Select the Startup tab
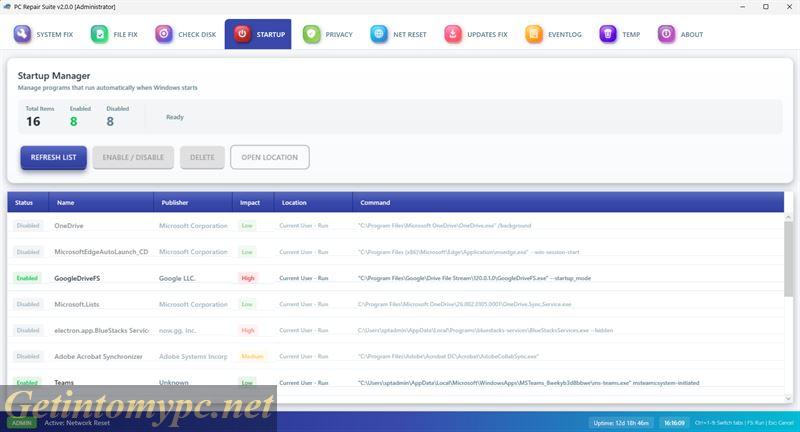The height and width of the screenshot is (432, 800). point(258,34)
